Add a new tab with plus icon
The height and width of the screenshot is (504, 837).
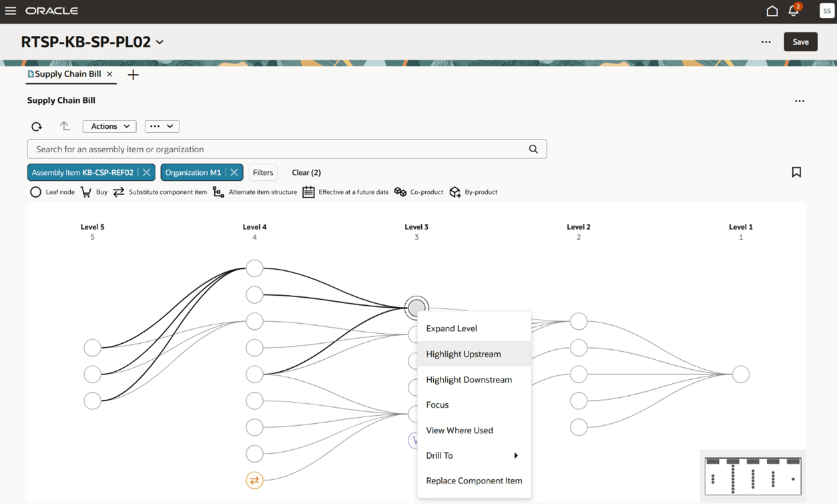[x=133, y=75]
